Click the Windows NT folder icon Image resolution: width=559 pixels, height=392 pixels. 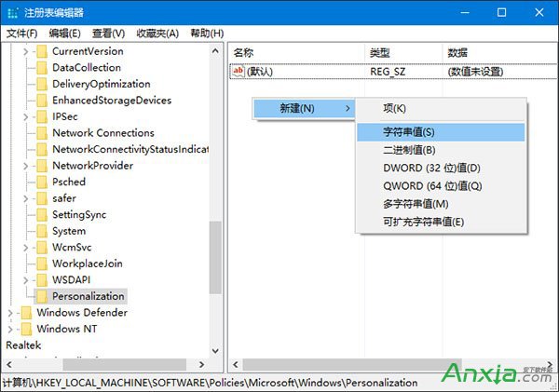point(26,329)
